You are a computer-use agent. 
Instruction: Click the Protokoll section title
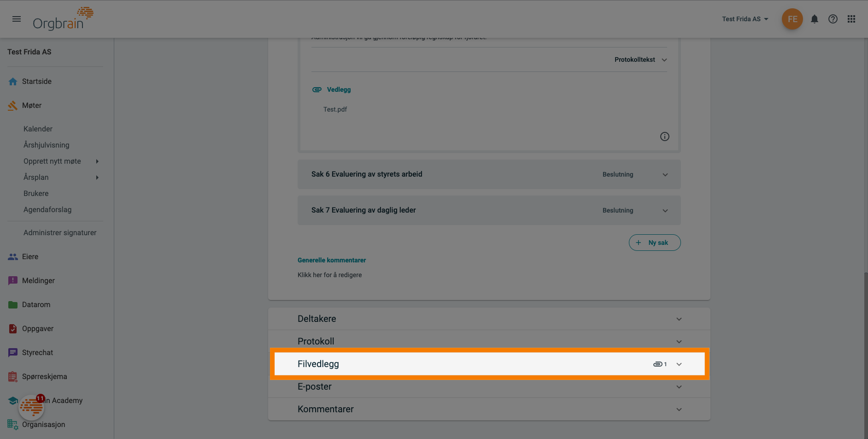point(316,342)
